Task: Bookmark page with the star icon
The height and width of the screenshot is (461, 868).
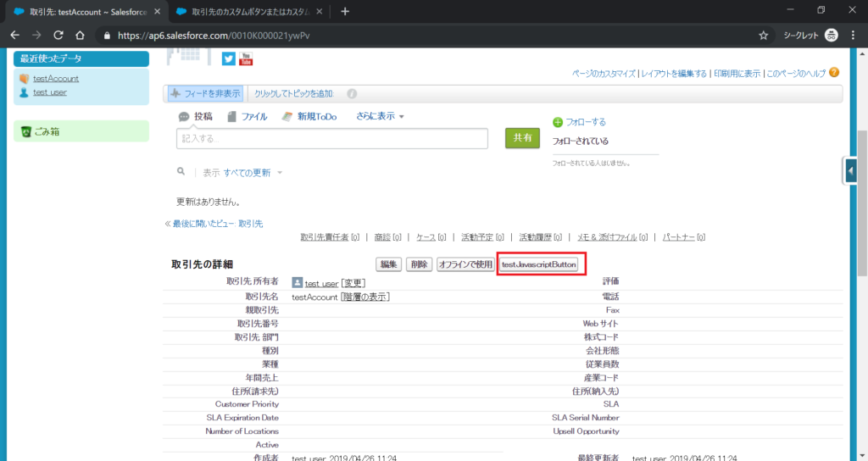Action: 763,36
